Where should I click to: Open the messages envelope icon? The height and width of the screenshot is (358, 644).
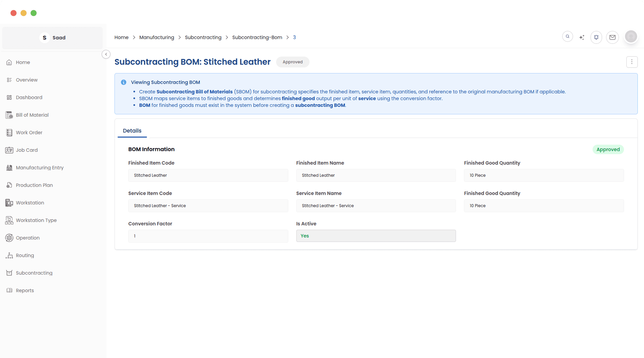612,37
